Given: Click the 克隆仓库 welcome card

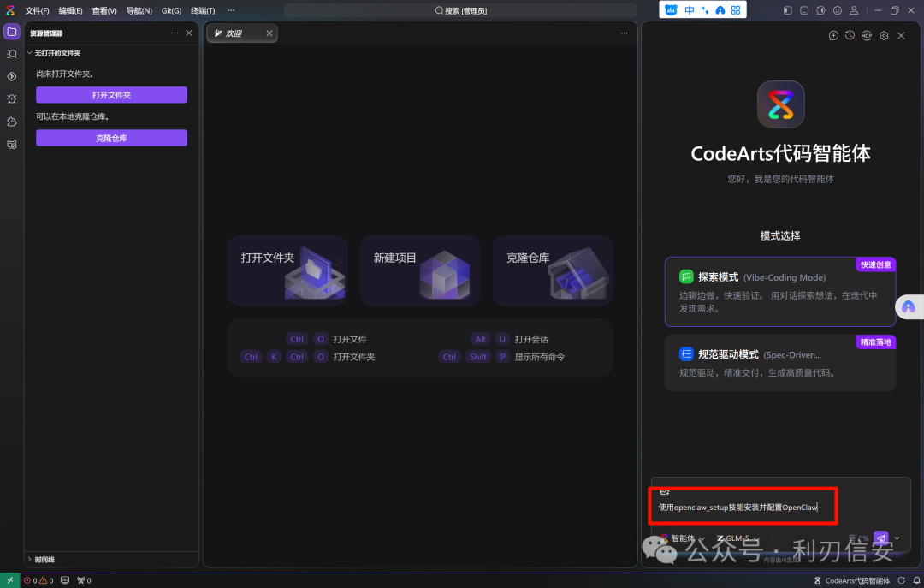Looking at the screenshot, I should click(553, 270).
